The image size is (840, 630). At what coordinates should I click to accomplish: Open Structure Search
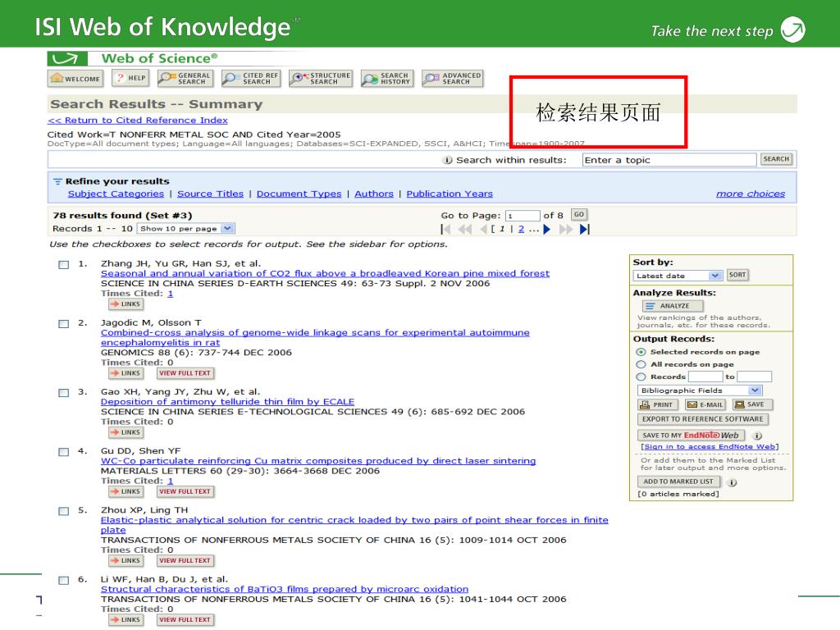[x=321, y=79]
